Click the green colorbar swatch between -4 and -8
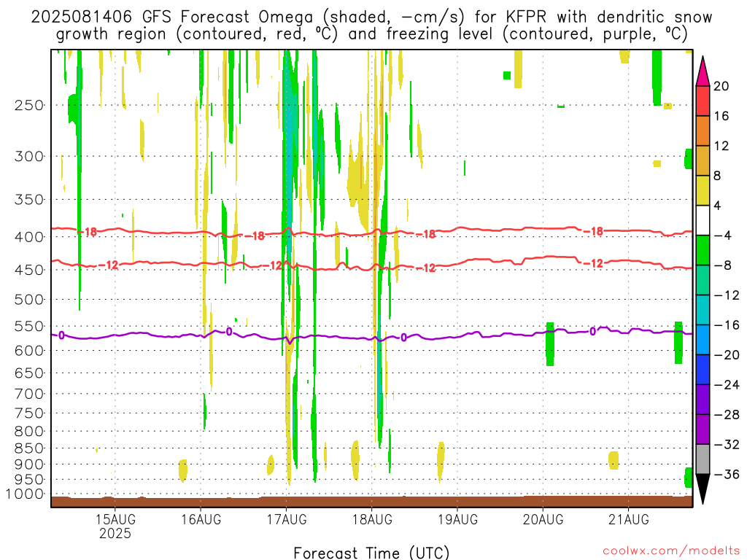The width and height of the screenshot is (747, 560). 703,251
